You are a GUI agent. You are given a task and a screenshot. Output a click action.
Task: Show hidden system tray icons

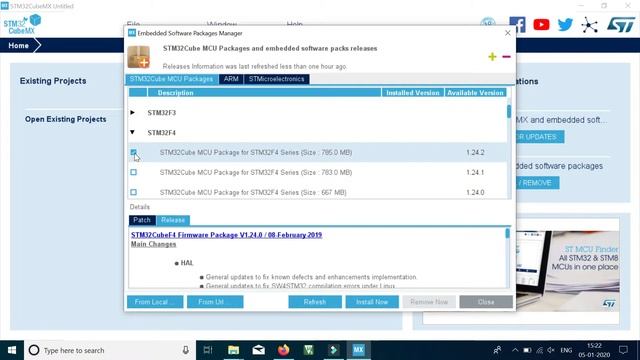point(515,350)
